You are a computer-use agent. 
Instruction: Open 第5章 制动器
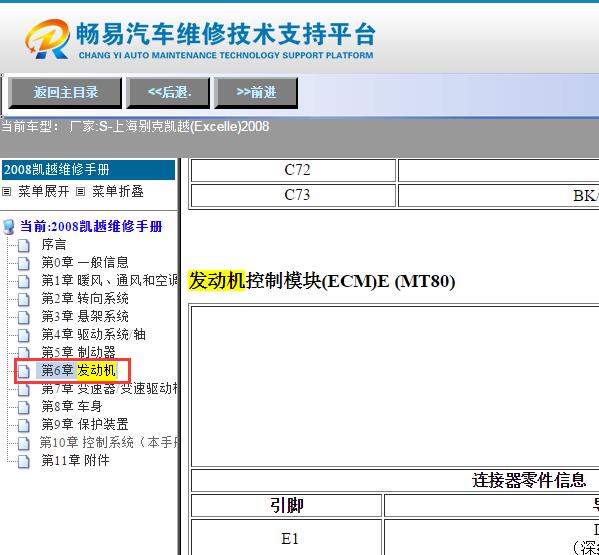(78, 352)
